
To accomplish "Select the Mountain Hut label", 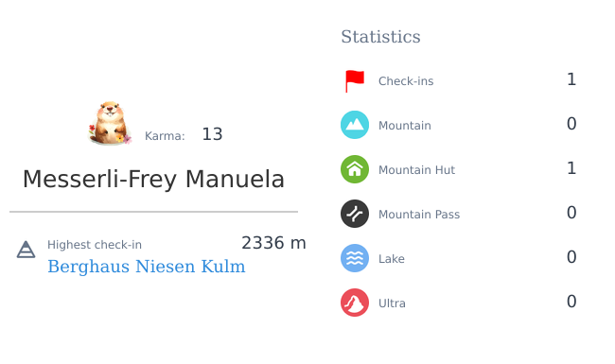I will pos(416,170).
